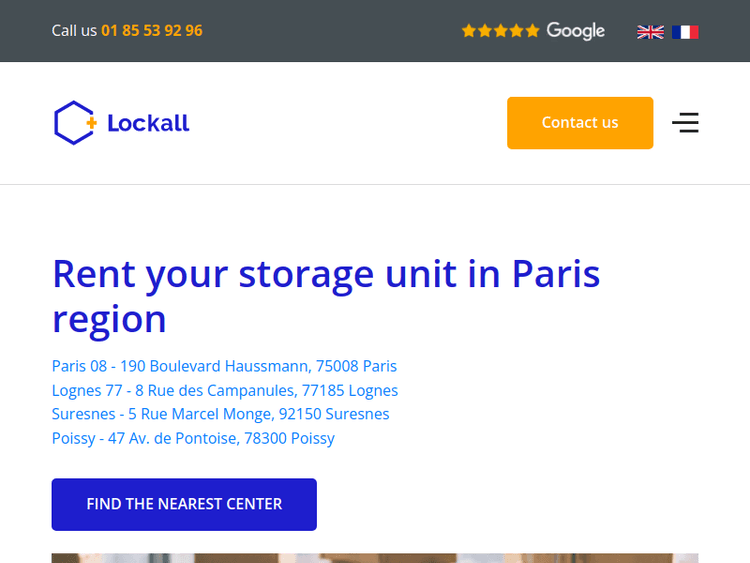The image size is (750, 563).
Task: Click the middle gold rating star
Action: (501, 31)
